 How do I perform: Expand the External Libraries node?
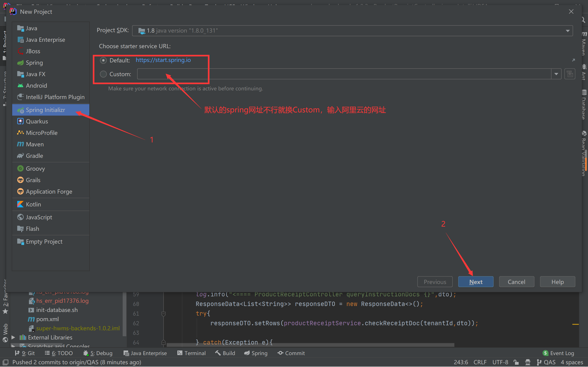pos(13,337)
